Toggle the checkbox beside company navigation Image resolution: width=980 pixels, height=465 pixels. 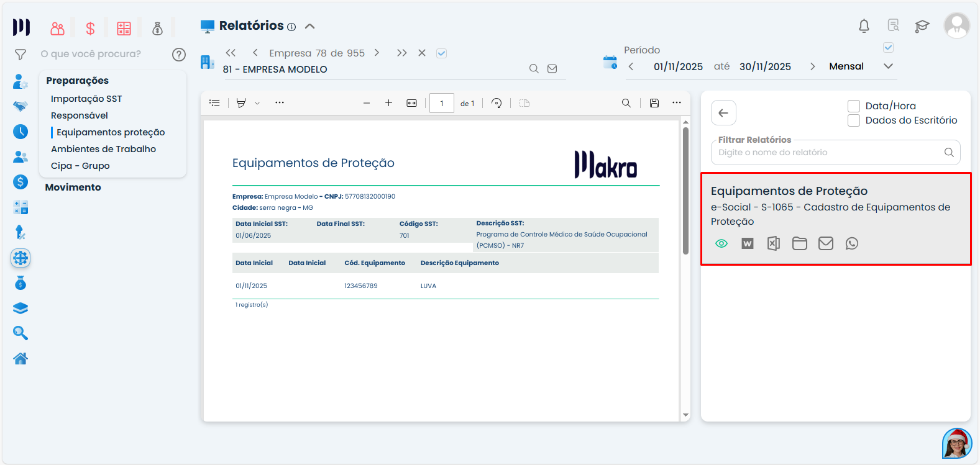click(x=441, y=53)
